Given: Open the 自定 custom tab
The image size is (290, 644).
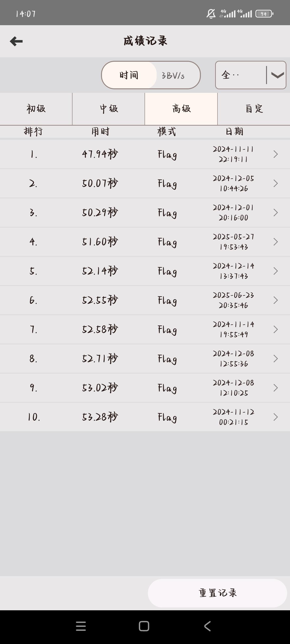Looking at the screenshot, I should point(254,109).
